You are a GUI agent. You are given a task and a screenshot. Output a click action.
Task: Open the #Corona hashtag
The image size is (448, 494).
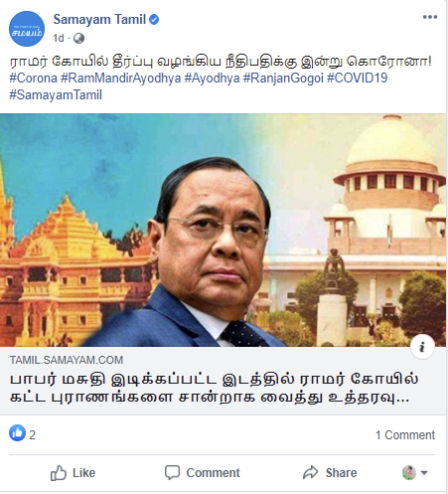coord(33,79)
